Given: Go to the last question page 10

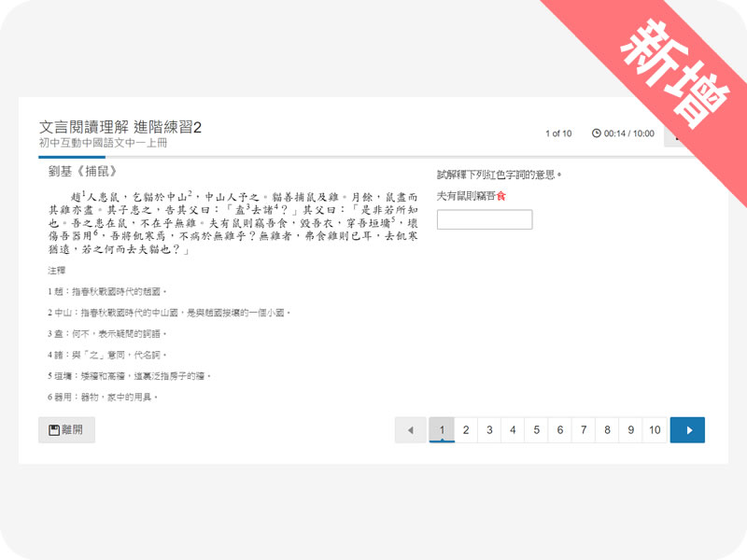Looking at the screenshot, I should [x=655, y=430].
